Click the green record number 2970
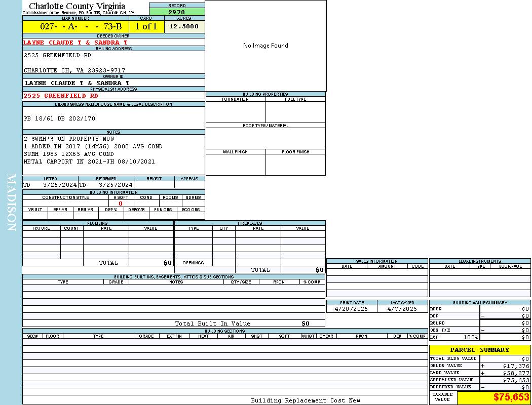This screenshot has height=405, width=532. tap(177, 12)
